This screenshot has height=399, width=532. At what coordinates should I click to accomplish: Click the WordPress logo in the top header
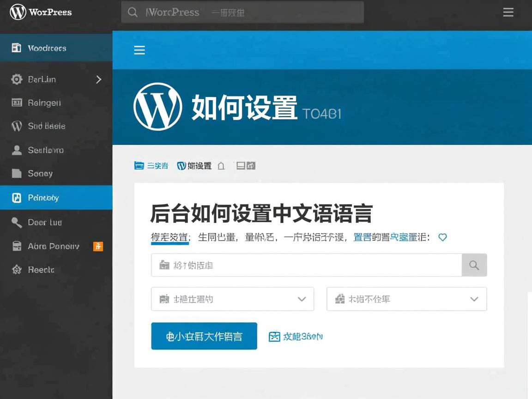17,12
